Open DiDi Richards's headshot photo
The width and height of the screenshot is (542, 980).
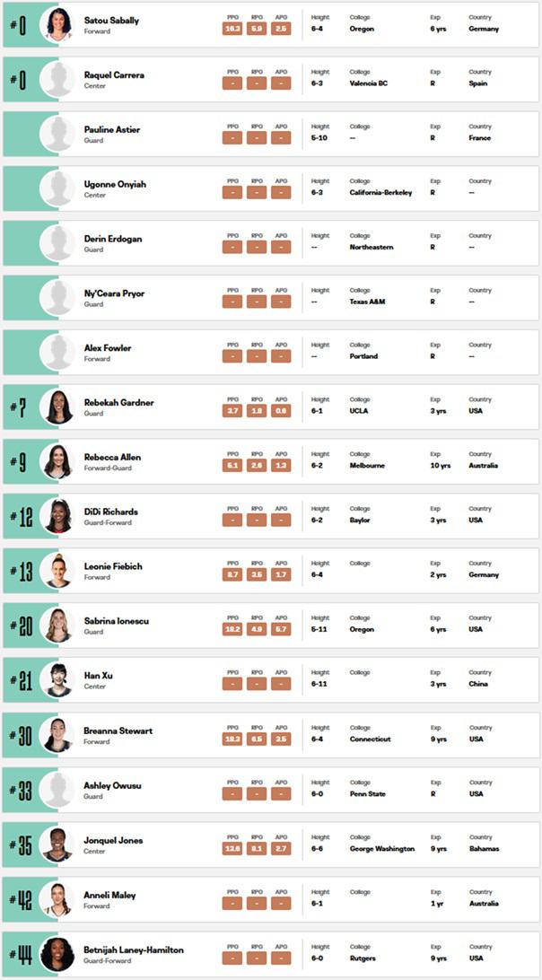57,516
